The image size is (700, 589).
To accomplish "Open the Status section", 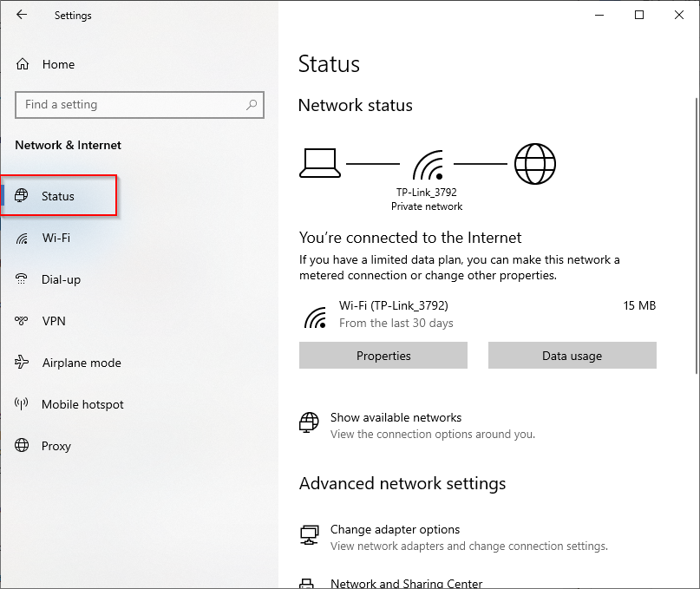I will tap(58, 196).
